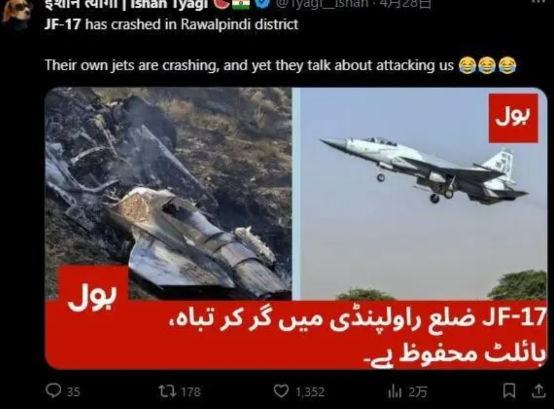Open the @Tyagi_Ishan handle link
The image size is (554, 409).
(323, 4)
